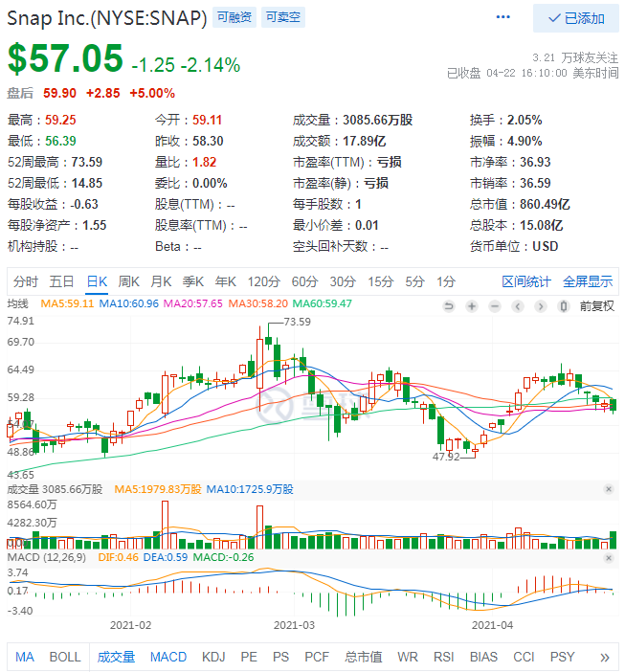625x672 pixels.
Task: Select the MA indicator at the bottom
Action: click(25, 657)
